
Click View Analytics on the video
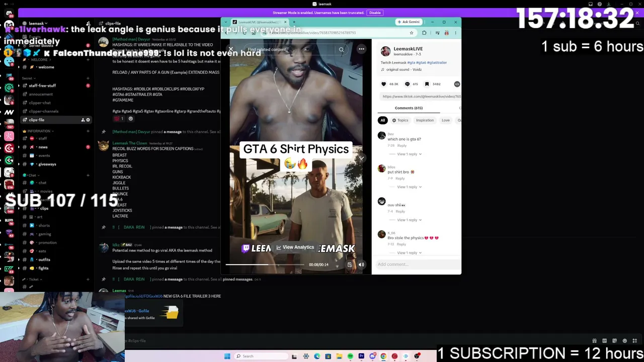click(x=295, y=247)
